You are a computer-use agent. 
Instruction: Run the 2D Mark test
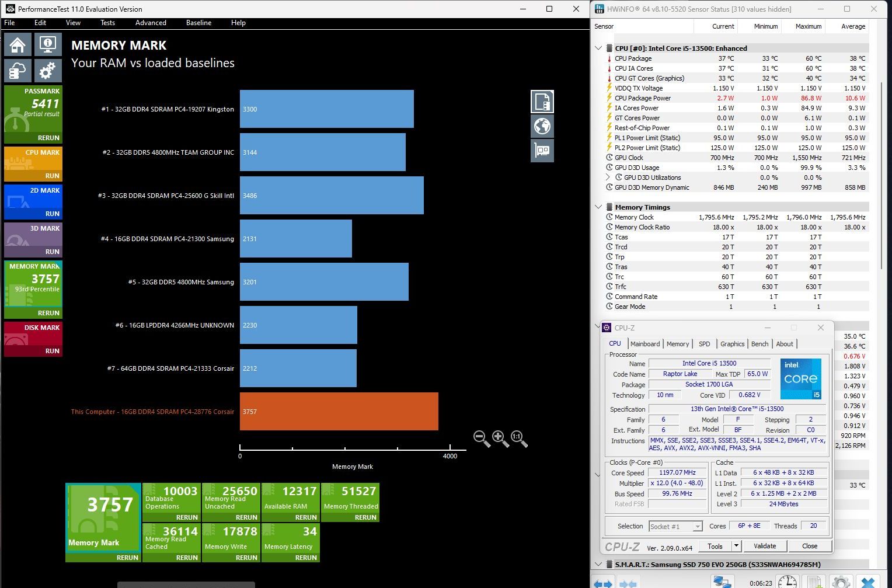click(52, 214)
